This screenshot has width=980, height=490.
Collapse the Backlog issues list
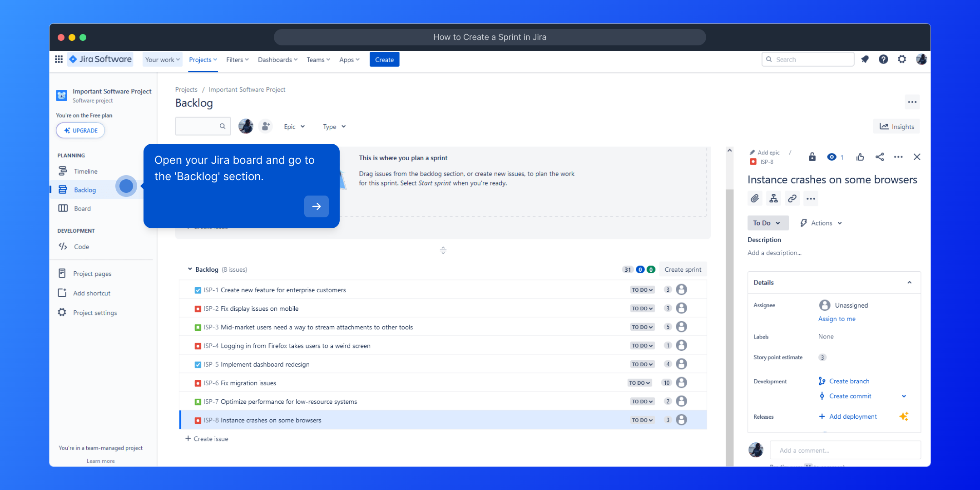190,269
